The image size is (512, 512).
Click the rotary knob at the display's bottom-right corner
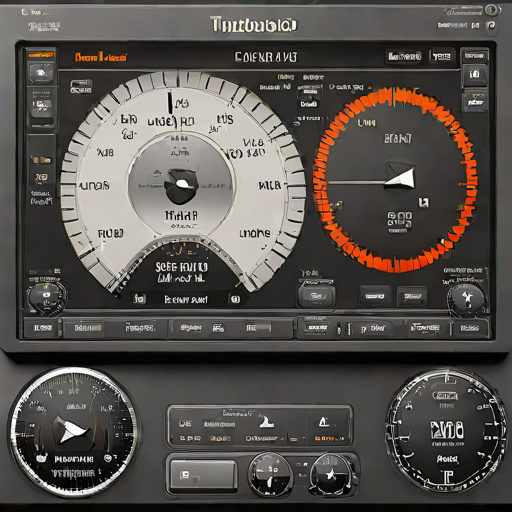pyautogui.click(x=467, y=299)
